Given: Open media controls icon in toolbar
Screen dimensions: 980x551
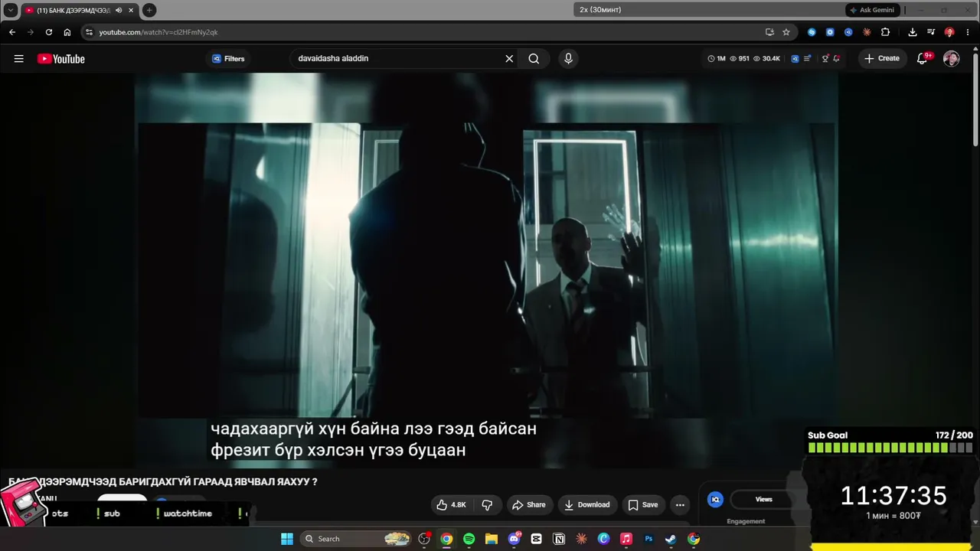Looking at the screenshot, I should 931,32.
